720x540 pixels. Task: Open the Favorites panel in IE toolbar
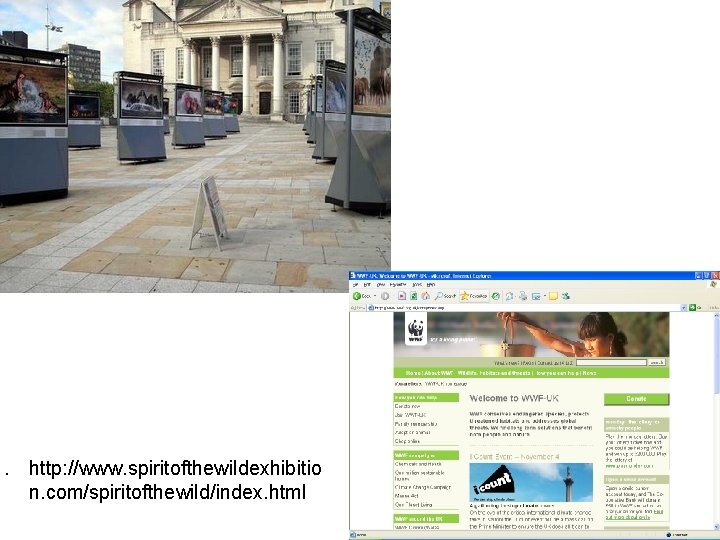[x=474, y=296]
